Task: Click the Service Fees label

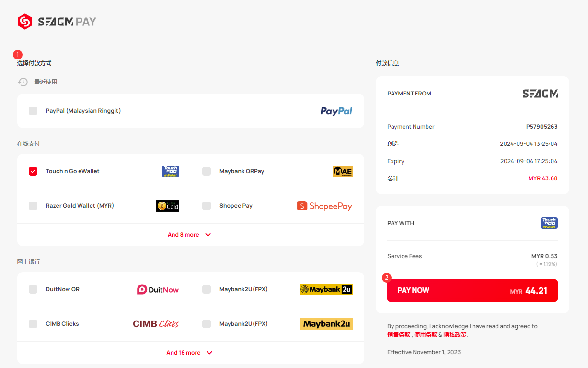Action: coord(404,256)
